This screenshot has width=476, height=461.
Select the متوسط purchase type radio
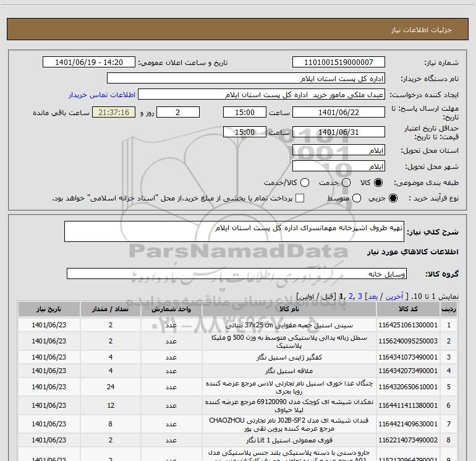pos(357,198)
